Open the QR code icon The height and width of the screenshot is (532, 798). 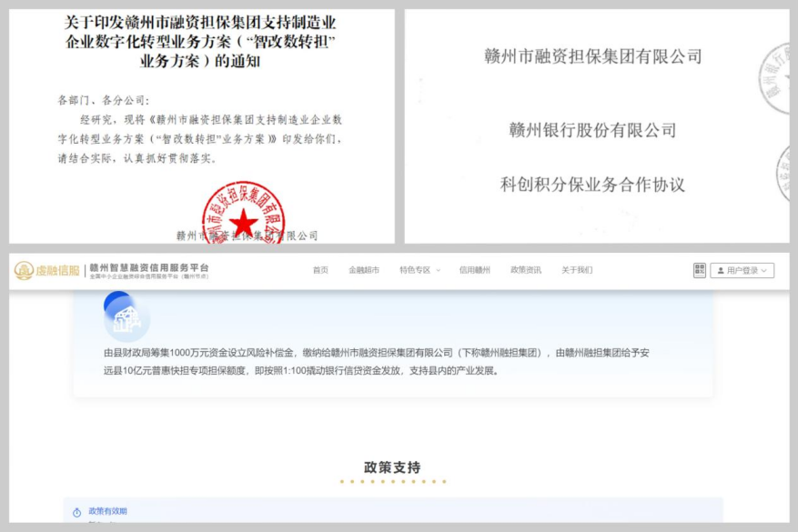pyautogui.click(x=699, y=270)
